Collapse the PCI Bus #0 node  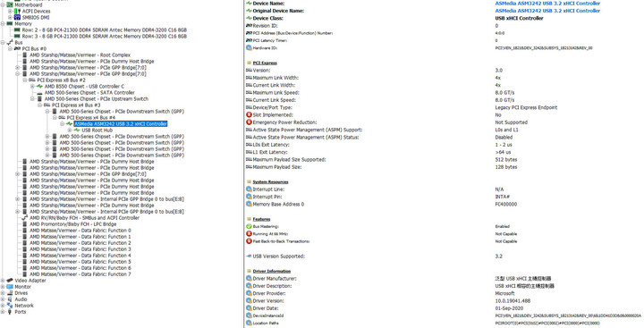coord(10,48)
